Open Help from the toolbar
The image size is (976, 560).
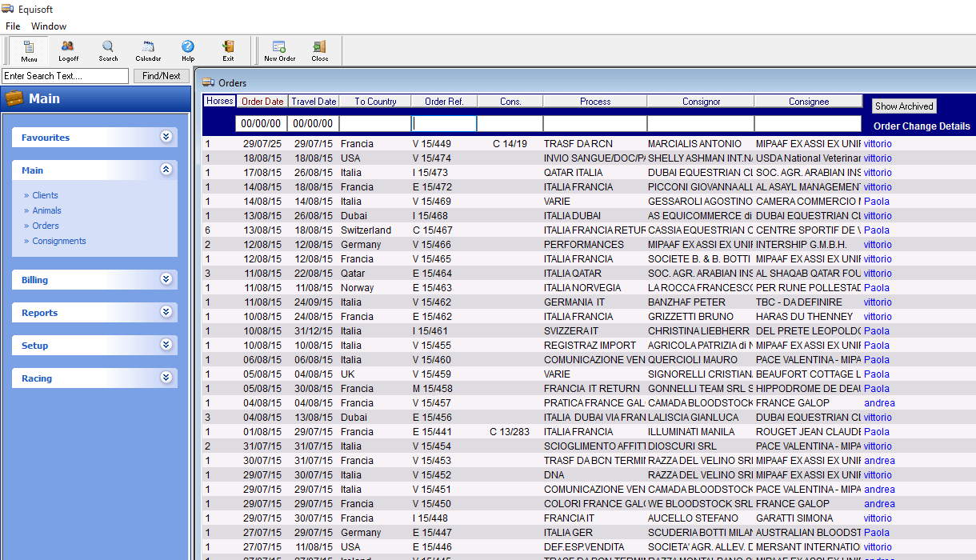pyautogui.click(x=188, y=50)
